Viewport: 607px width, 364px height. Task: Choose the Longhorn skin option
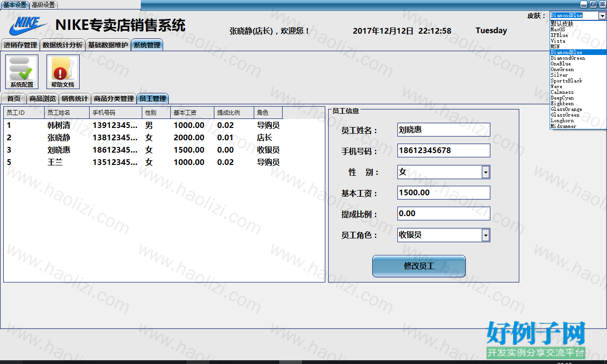578,120
